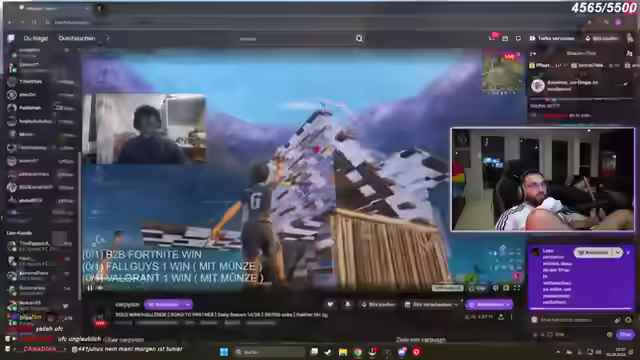Open the 'Ziele von carpyszn' goals section
Viewport: 640px width, 360px height.
(x=421, y=340)
